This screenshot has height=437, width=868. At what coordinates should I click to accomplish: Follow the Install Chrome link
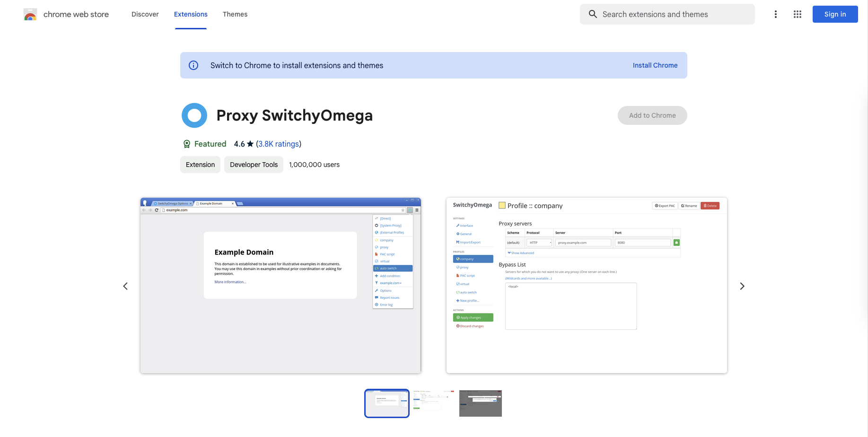coord(655,65)
